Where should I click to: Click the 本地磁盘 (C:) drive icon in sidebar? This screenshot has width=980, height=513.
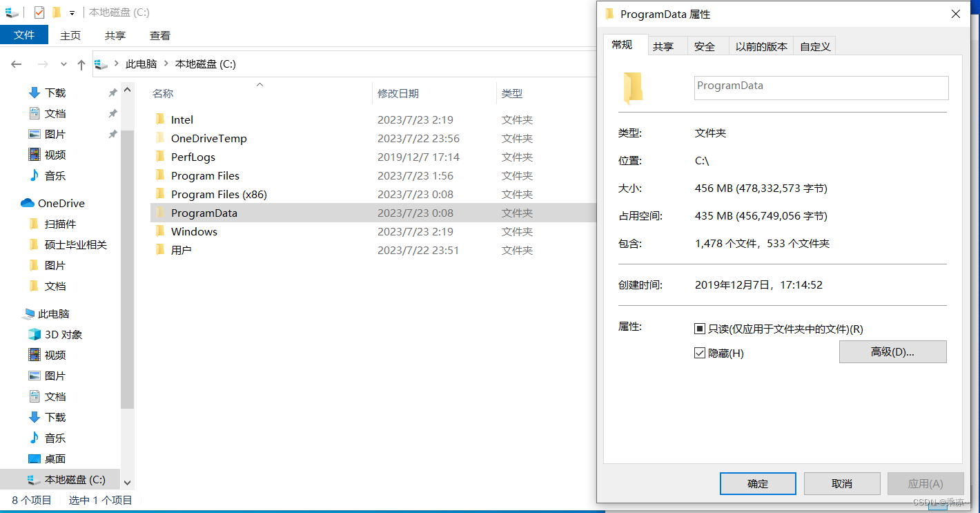coord(35,479)
